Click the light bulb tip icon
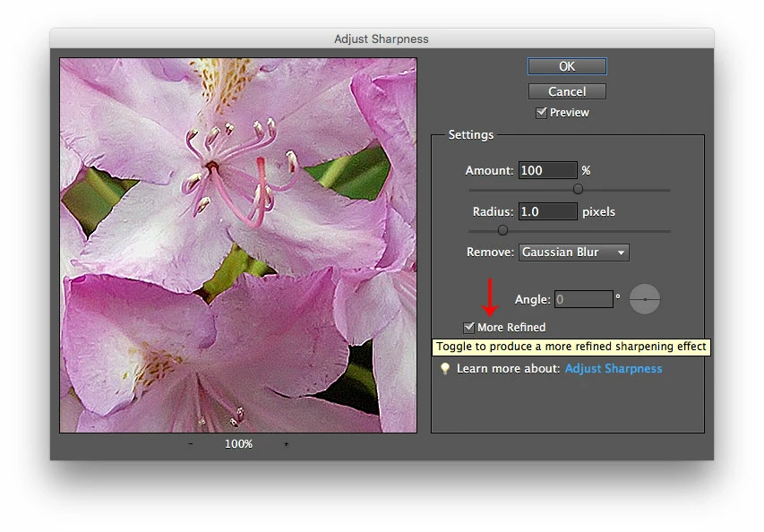 pyautogui.click(x=445, y=369)
